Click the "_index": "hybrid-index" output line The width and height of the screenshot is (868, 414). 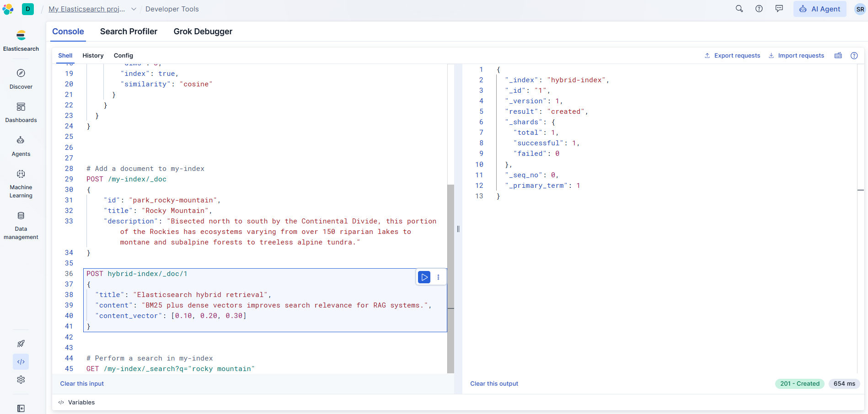pos(557,80)
